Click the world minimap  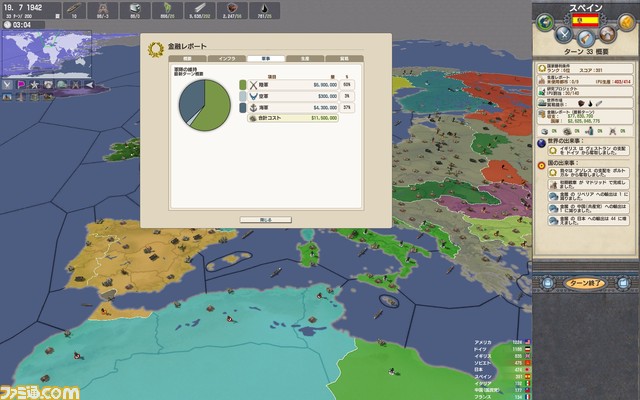[x=46, y=54]
